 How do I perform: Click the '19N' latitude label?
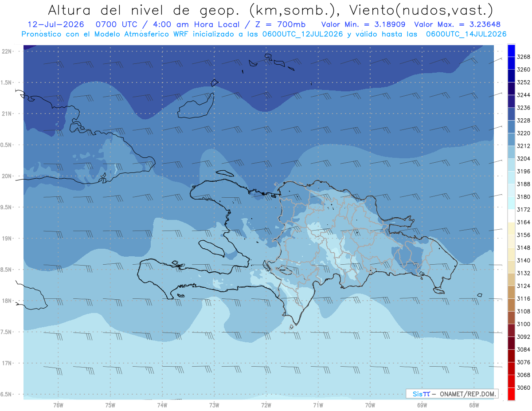(6, 239)
